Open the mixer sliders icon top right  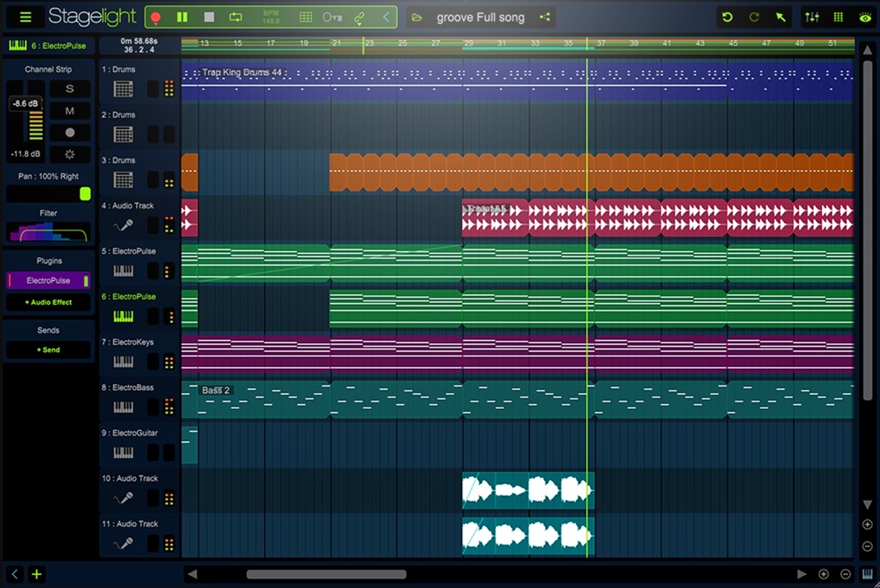tap(811, 16)
